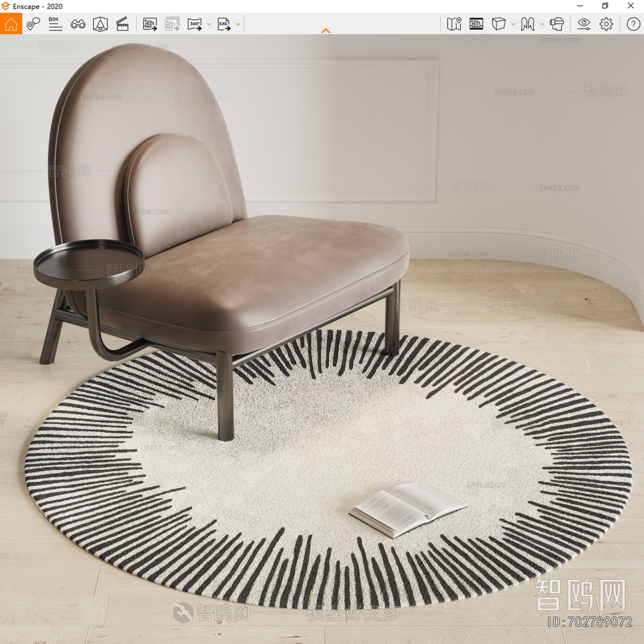This screenshot has height=644, width=644.
Task: Expand the navigation mode dropdown arrow
Action: tap(542, 24)
